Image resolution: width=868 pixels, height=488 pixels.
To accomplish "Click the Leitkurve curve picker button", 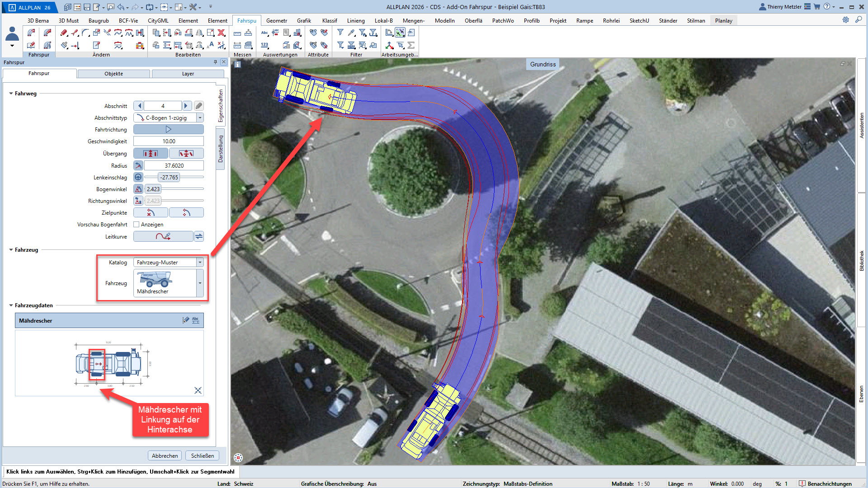I will [x=163, y=236].
